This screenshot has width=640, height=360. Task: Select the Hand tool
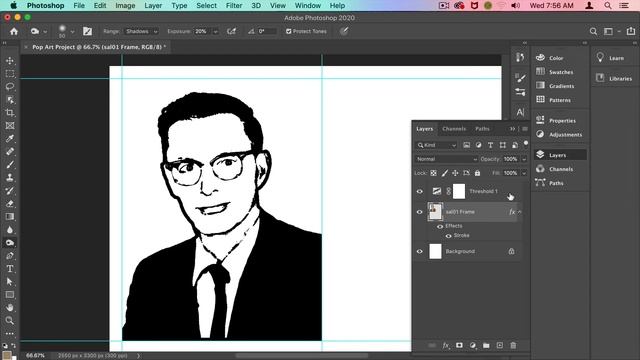[x=10, y=307]
